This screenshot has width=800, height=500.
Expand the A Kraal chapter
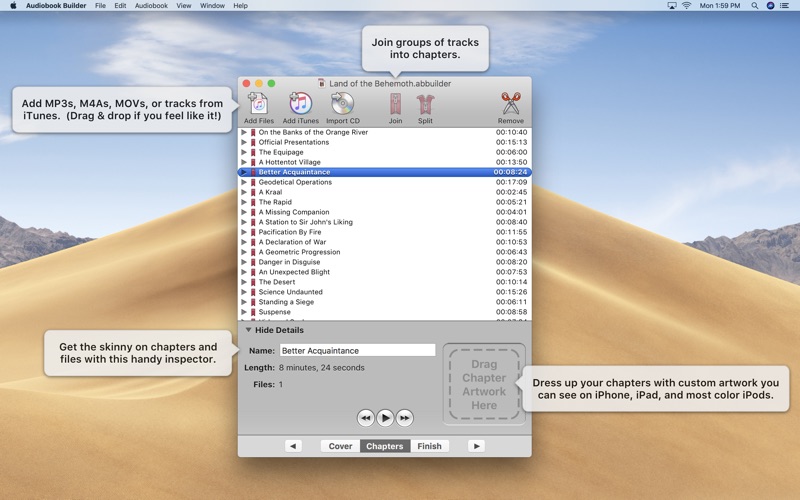(244, 192)
